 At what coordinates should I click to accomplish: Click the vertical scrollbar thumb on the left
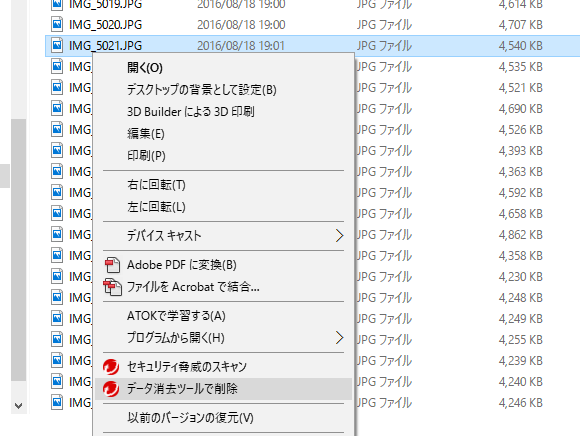click(x=18, y=250)
